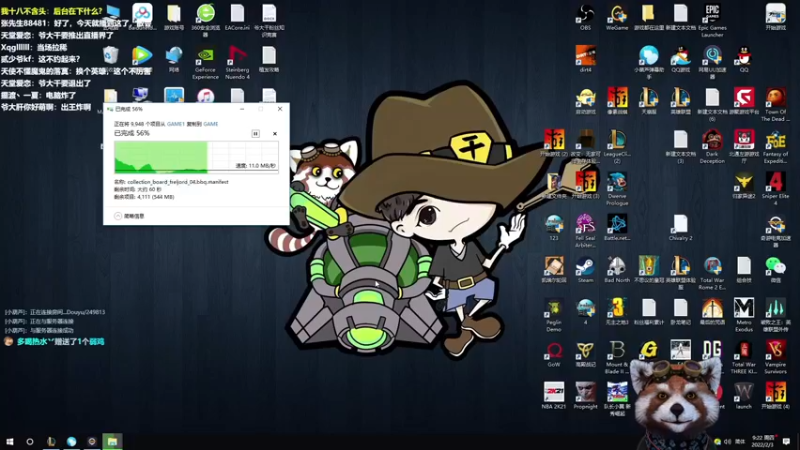Image resolution: width=800 pixels, height=450 pixels.
Task: Open the Windows Start menu
Action: point(10,441)
